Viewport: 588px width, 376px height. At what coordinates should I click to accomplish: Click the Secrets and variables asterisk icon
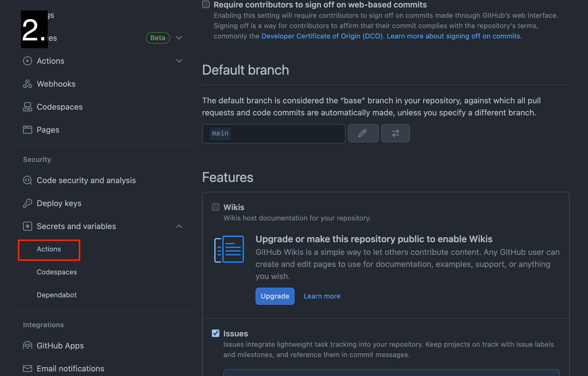click(x=28, y=226)
